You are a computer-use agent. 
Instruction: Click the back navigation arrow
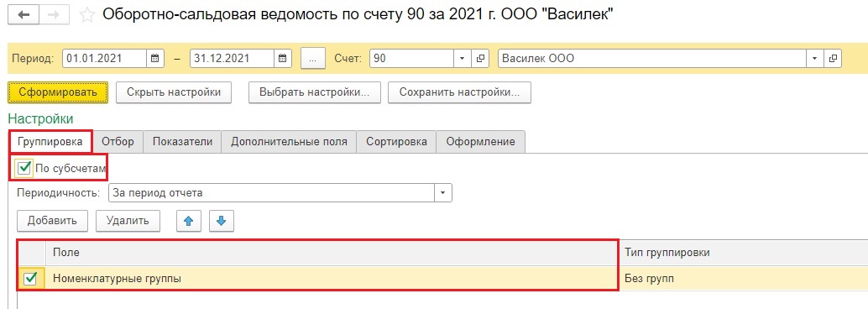(24, 15)
